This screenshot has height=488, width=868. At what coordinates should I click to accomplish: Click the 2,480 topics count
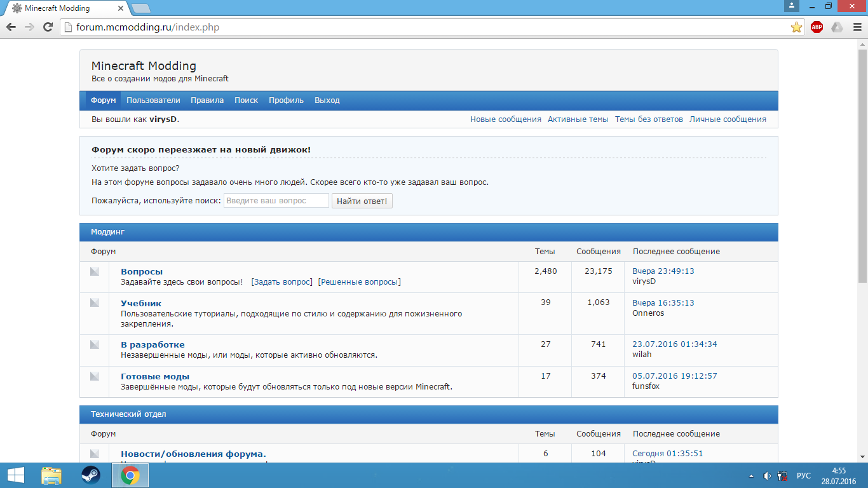(x=546, y=271)
